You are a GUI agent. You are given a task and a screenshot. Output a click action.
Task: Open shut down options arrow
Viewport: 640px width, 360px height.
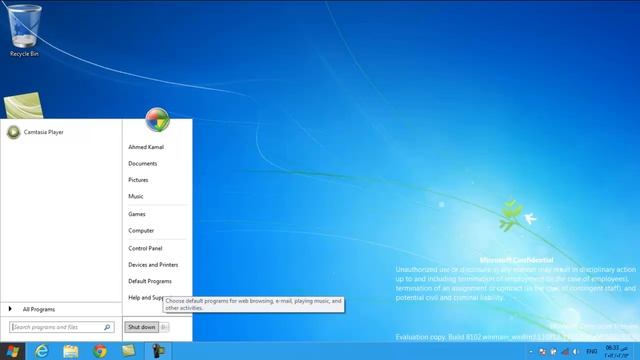164,327
